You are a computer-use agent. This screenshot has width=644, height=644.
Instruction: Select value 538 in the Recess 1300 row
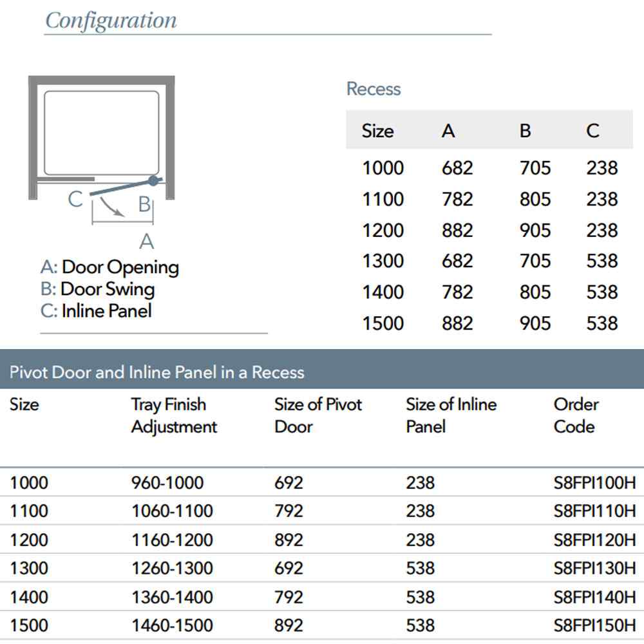[602, 261]
